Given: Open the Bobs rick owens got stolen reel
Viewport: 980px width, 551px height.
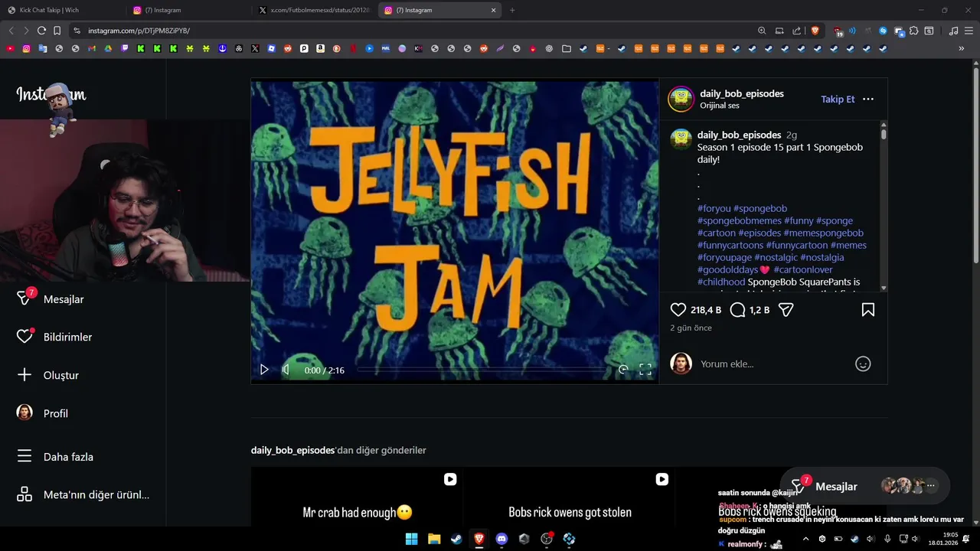Looking at the screenshot, I should (570, 497).
